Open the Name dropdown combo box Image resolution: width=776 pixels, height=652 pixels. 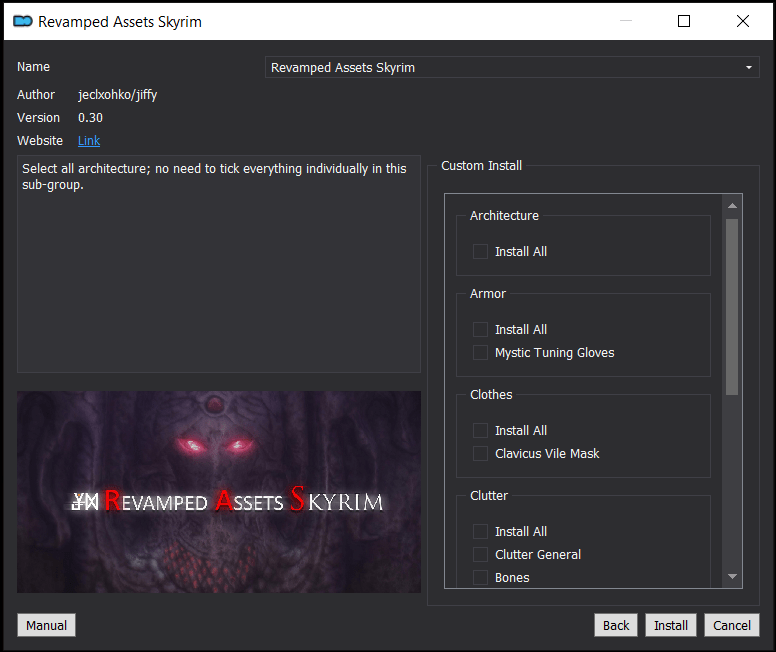512,67
